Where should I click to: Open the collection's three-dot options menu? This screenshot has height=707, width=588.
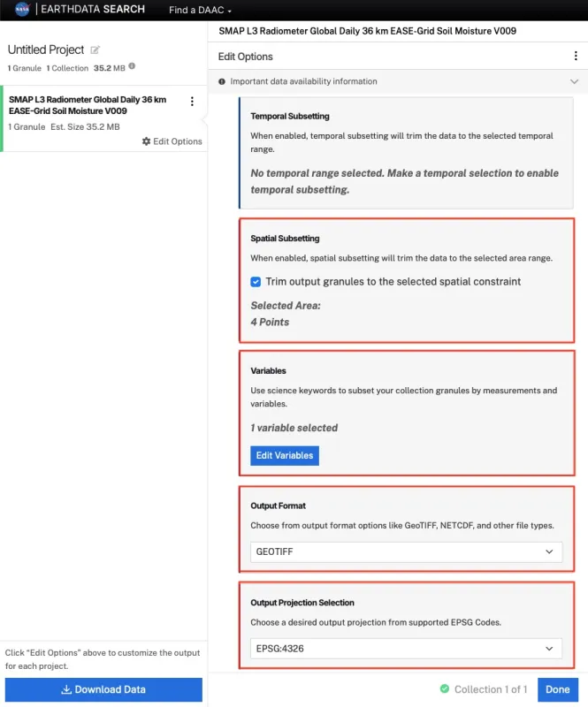pos(192,102)
